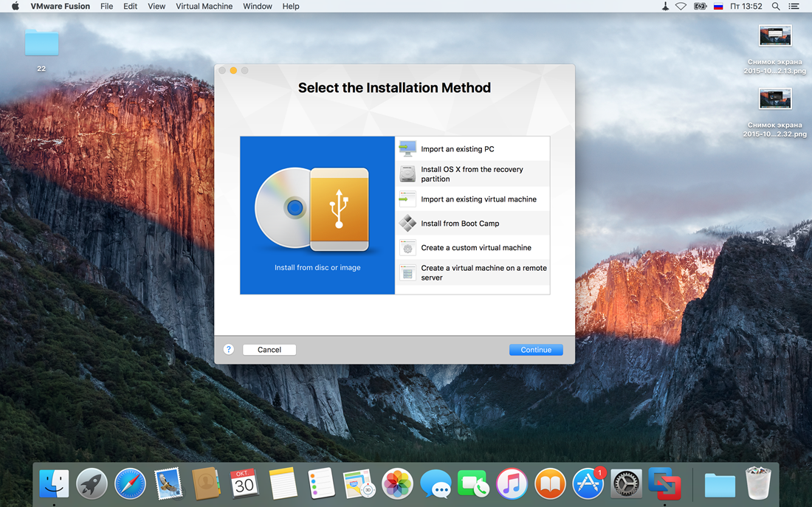Select Install from Boot Camp text
This screenshot has width=812, height=507.
(460, 223)
